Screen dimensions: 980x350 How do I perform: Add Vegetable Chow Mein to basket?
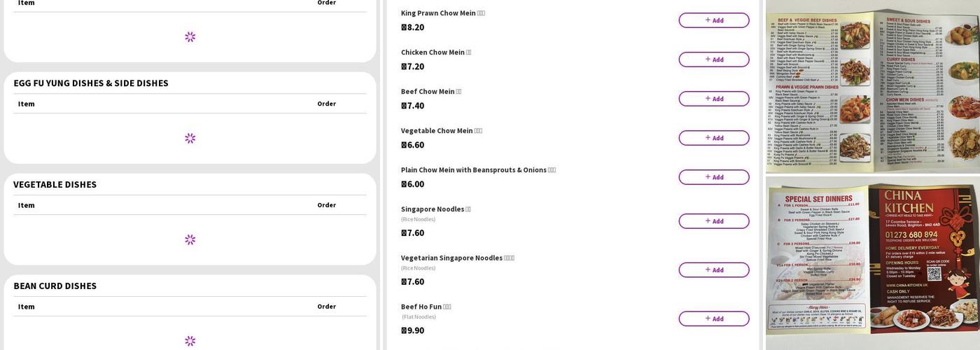(713, 138)
